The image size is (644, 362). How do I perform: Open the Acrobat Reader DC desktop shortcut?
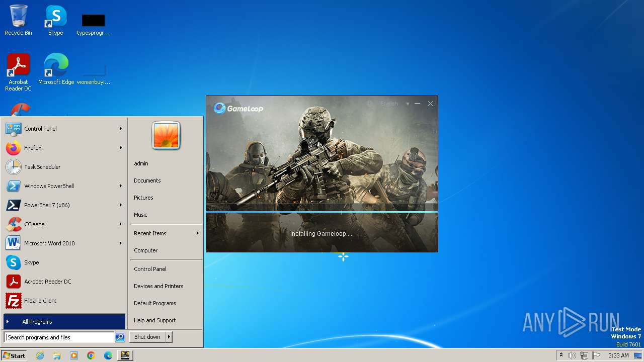point(18,72)
